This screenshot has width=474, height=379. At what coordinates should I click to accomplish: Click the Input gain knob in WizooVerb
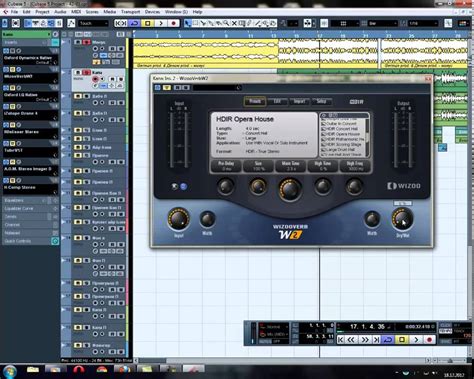tap(178, 219)
